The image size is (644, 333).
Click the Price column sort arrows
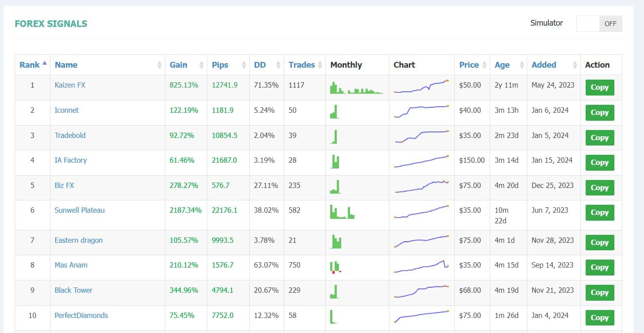485,65
